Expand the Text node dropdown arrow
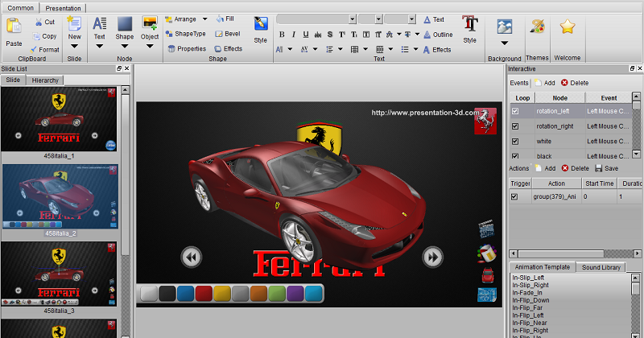The width and height of the screenshot is (644, 338). click(x=99, y=47)
